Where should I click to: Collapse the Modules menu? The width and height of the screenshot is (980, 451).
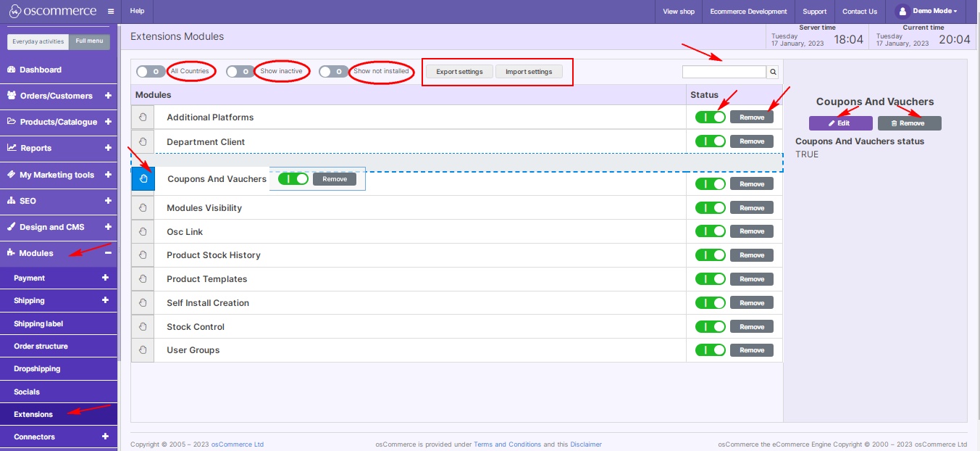coord(108,253)
